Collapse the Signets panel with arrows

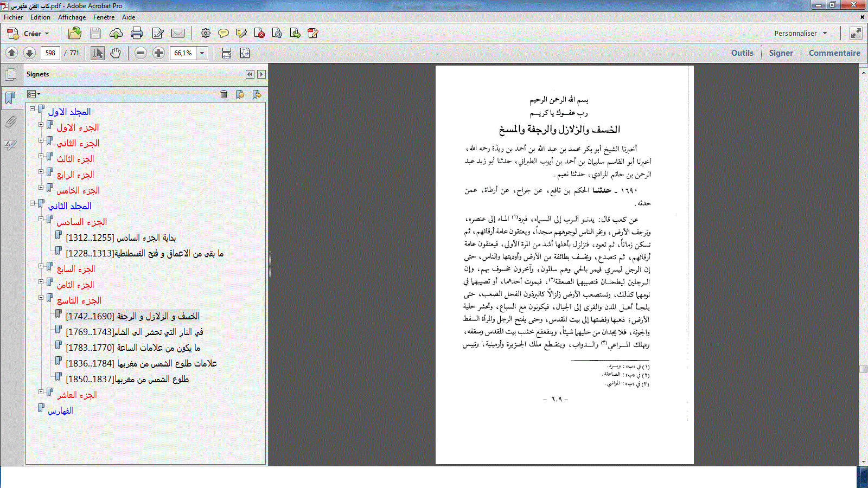(x=250, y=74)
